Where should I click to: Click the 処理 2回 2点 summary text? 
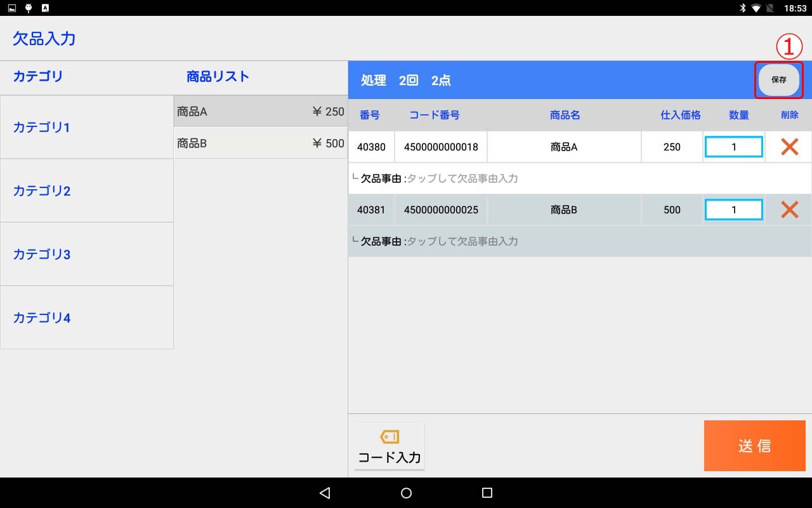(406, 81)
